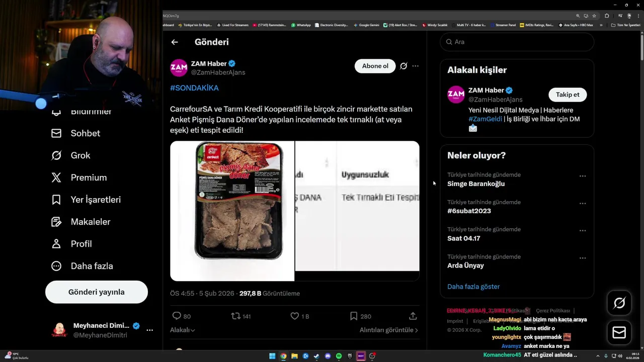Click Daha fazla göster link under trends

(x=473, y=287)
